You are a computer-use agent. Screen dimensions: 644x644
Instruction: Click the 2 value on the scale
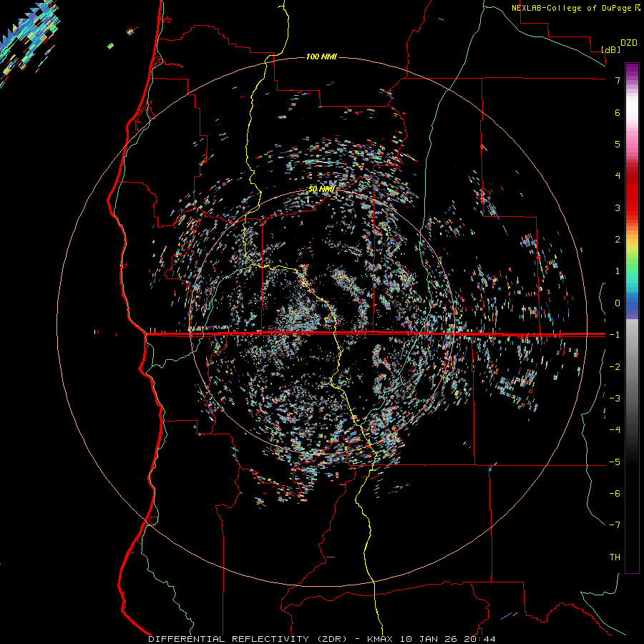(x=618, y=240)
